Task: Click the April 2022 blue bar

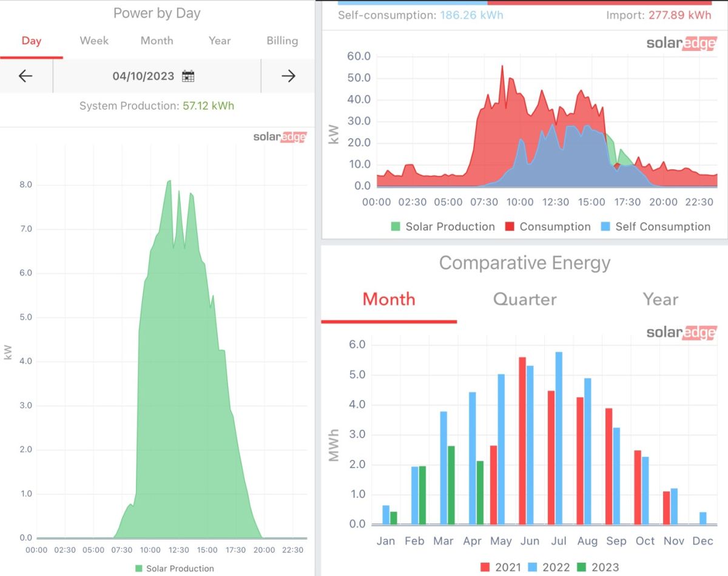Action: (473, 458)
